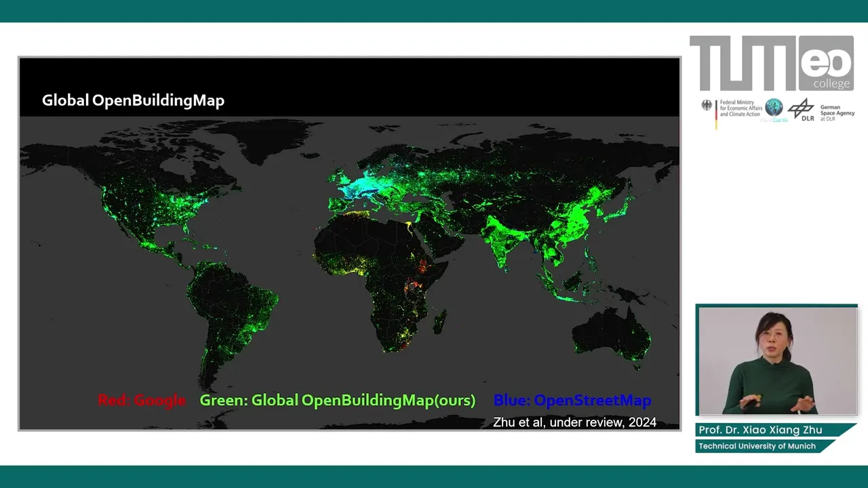The height and width of the screenshot is (488, 868).
Task: Click the 'Federal Ministry for Economic Affairs' text
Action: click(x=740, y=108)
